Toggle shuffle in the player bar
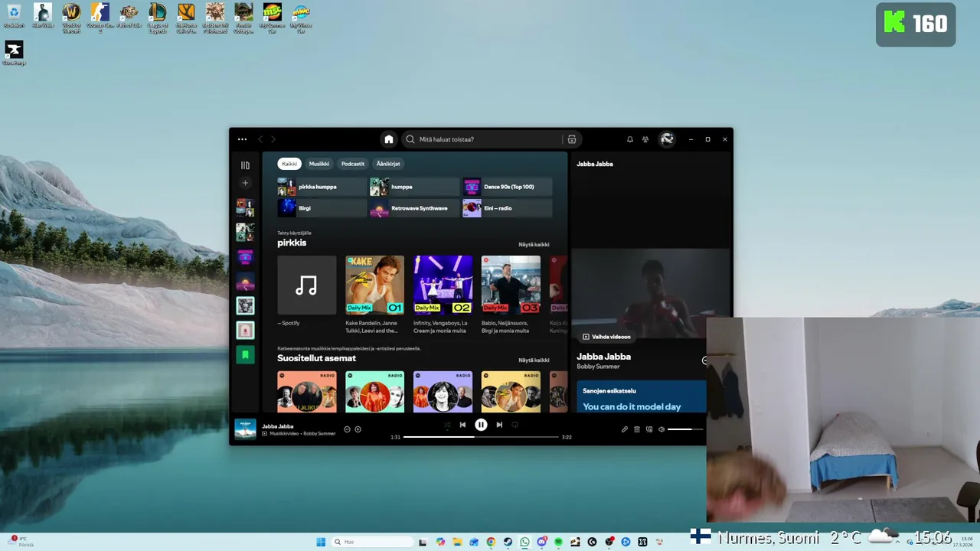The image size is (980, 551). tap(447, 425)
